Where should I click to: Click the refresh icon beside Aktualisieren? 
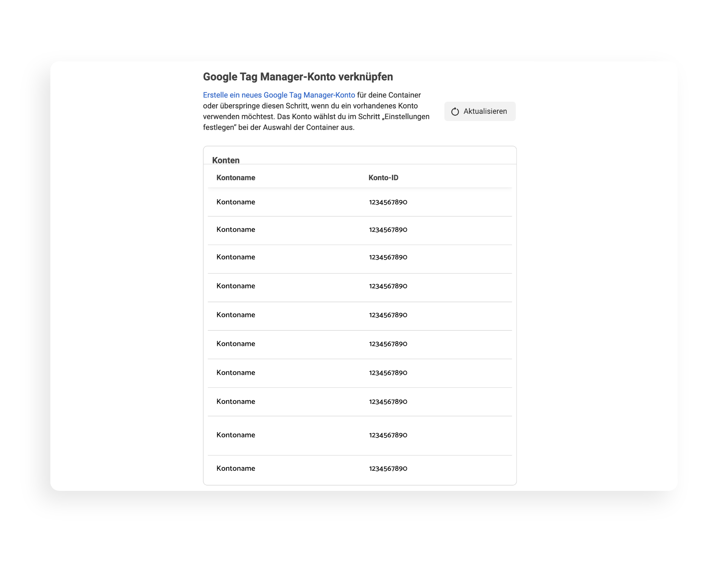tap(455, 112)
